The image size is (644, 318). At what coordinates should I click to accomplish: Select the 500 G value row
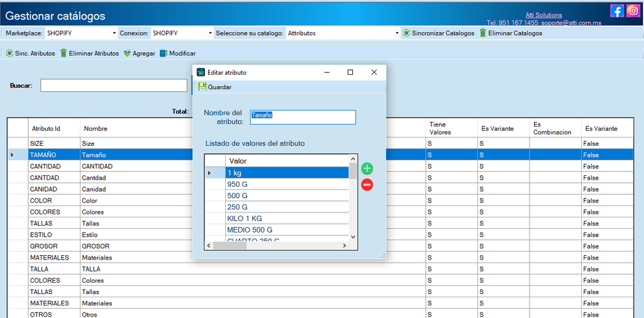coord(277,195)
